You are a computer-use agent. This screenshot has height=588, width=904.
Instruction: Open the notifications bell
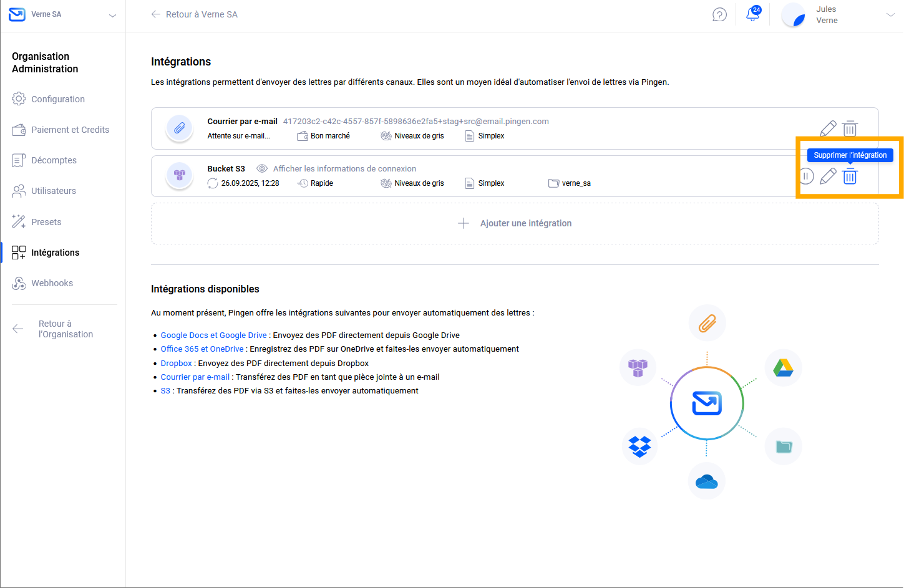(753, 15)
